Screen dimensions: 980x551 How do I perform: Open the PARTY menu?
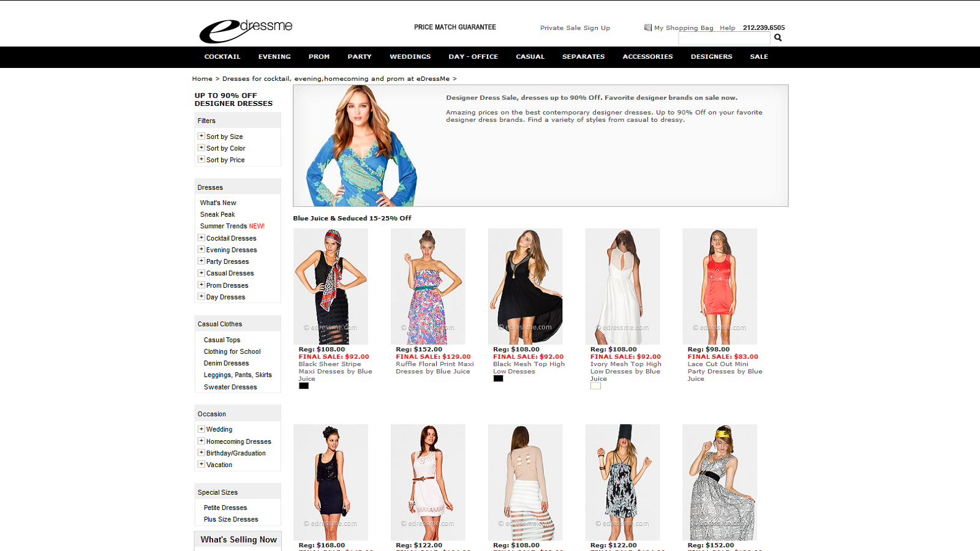pyautogui.click(x=360, y=57)
